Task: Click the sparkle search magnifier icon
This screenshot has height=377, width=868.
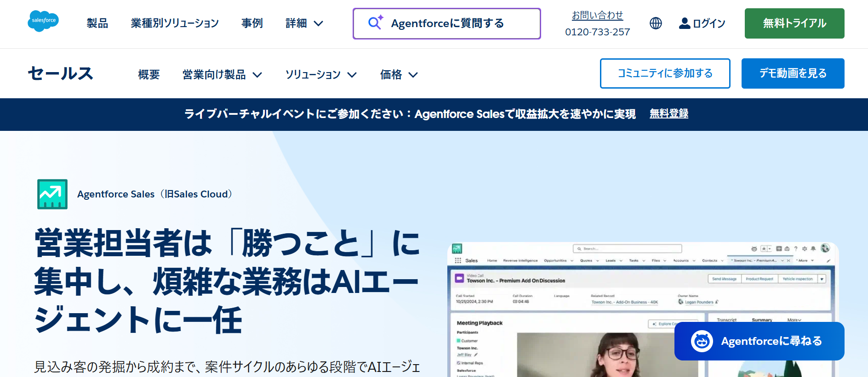Action: pyautogui.click(x=376, y=23)
